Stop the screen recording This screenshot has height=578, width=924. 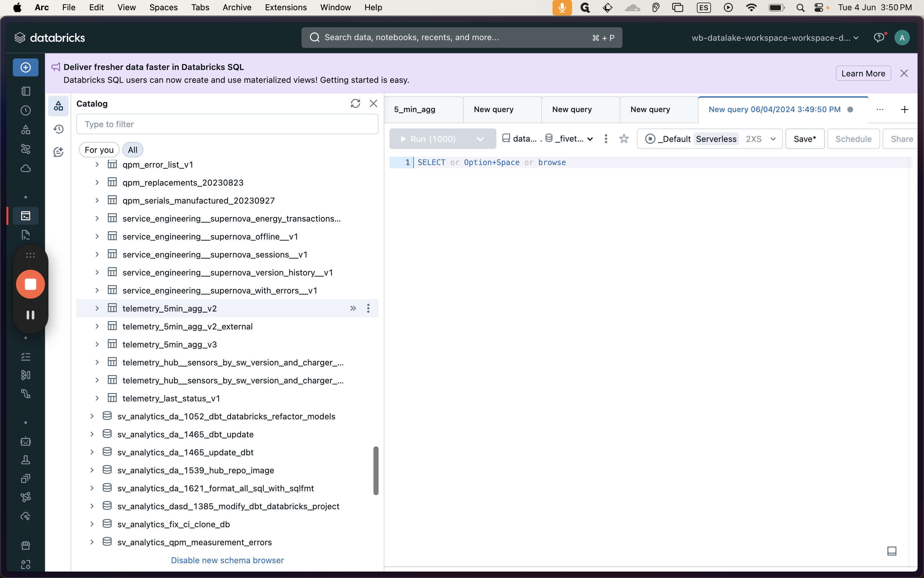tap(30, 284)
